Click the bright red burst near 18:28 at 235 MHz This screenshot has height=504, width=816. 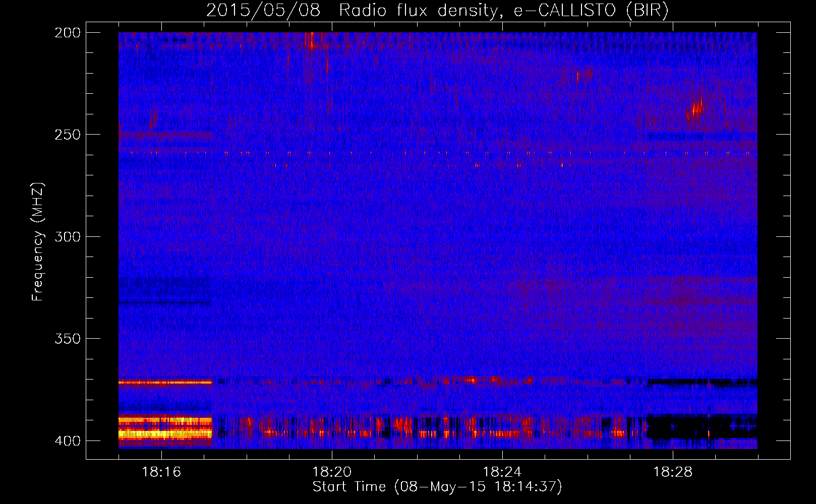click(696, 108)
